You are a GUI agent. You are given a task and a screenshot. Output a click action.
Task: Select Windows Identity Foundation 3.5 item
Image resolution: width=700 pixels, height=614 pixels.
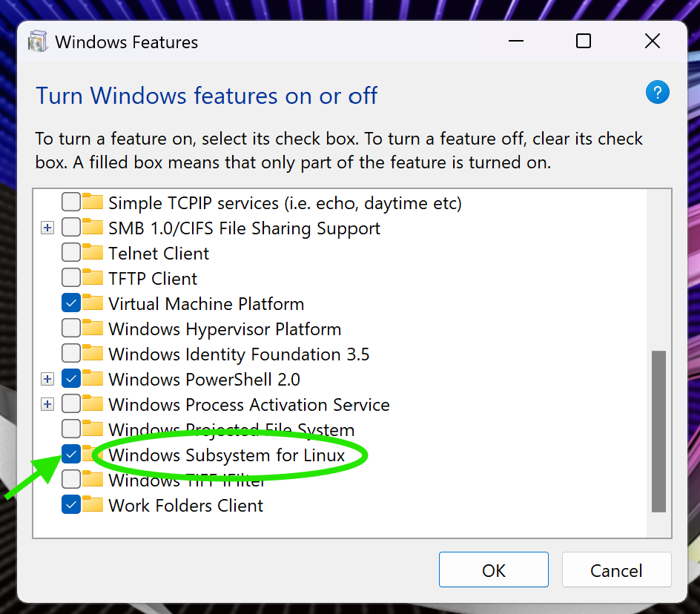[x=239, y=354]
